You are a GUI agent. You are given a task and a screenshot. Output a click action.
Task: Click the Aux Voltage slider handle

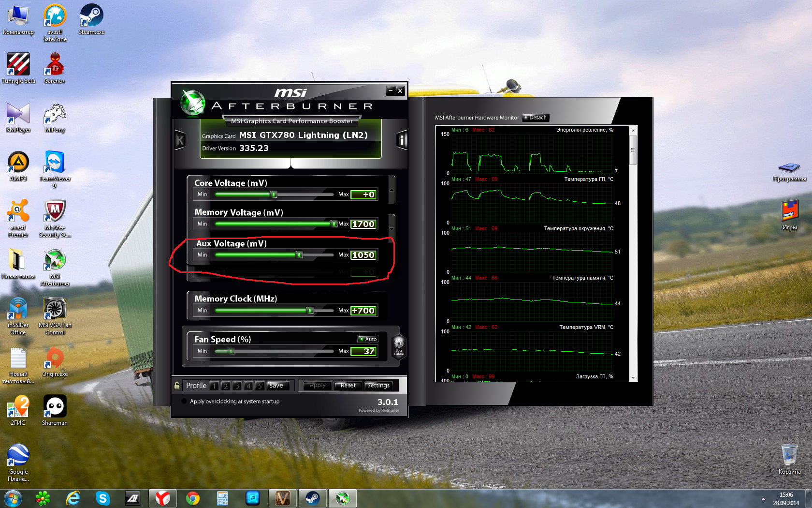click(x=300, y=255)
